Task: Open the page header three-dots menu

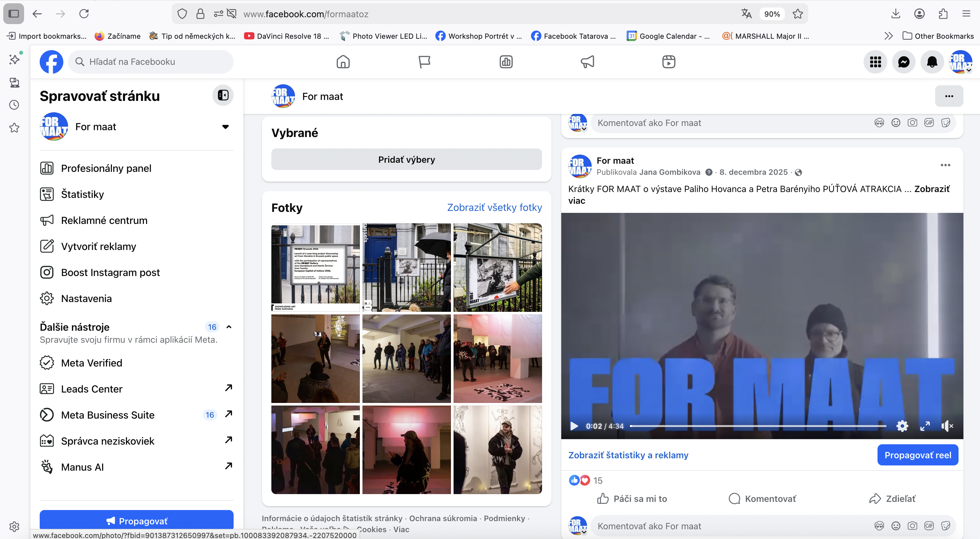Action: [949, 96]
